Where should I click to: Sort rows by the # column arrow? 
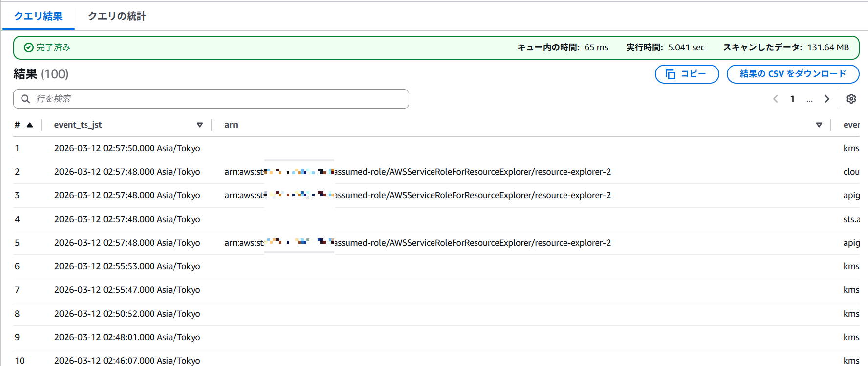30,125
